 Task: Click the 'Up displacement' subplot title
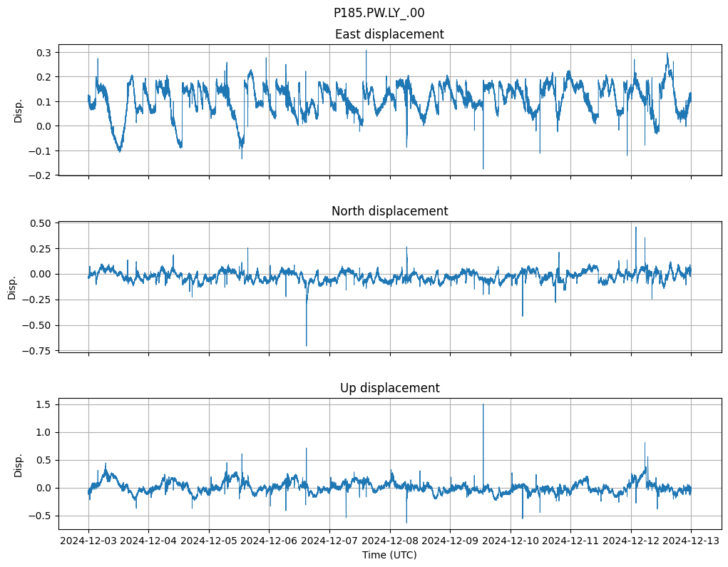point(389,388)
